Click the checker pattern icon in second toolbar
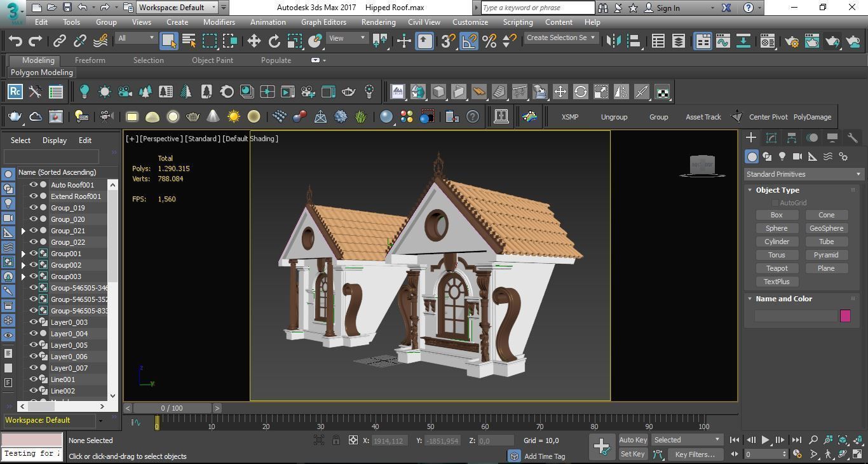The height and width of the screenshot is (464, 868). tap(662, 92)
